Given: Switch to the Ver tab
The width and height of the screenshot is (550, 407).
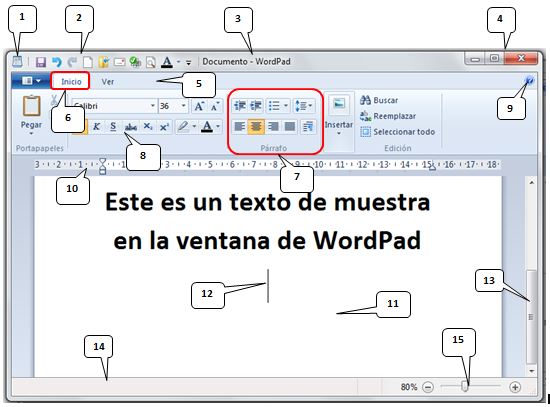Looking at the screenshot, I should pos(108,81).
